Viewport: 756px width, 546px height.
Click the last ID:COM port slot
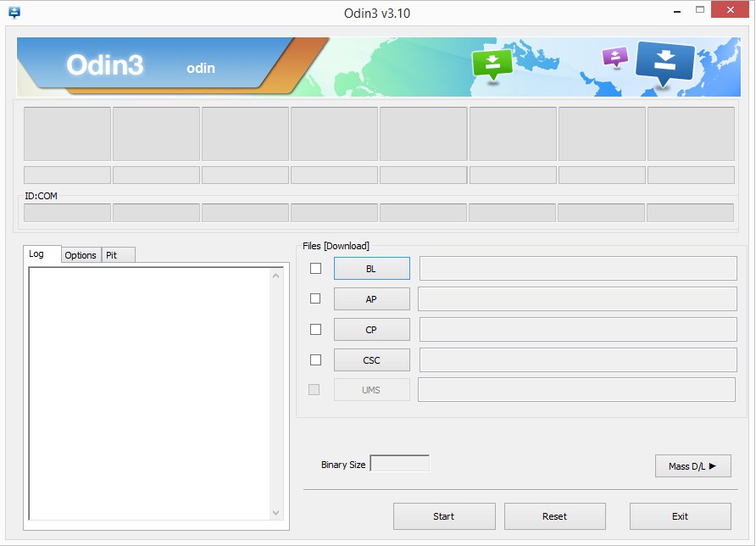pos(690,213)
